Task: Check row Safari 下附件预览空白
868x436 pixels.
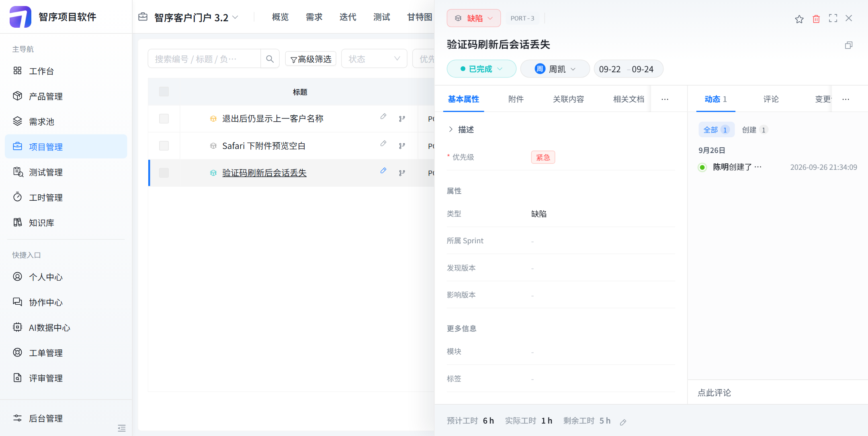Action: (x=164, y=145)
